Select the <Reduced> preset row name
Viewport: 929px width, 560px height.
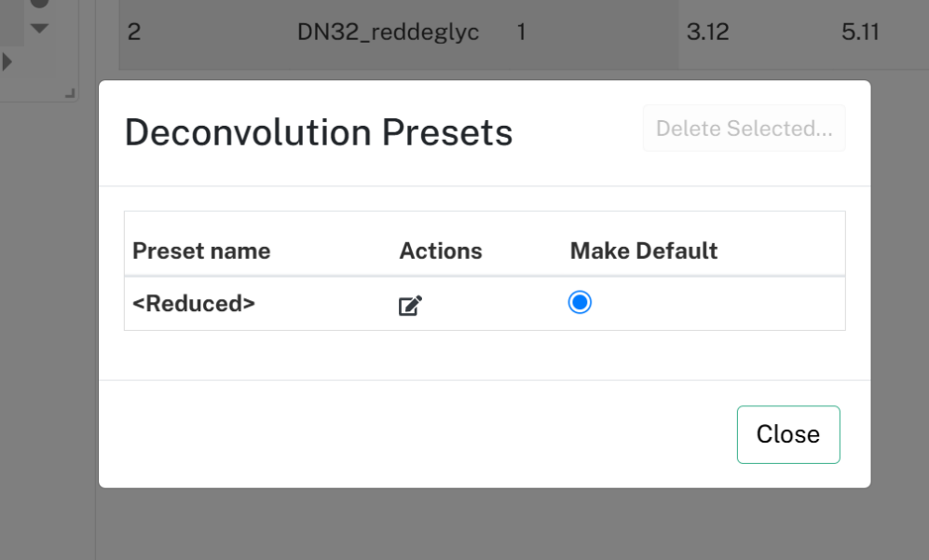(194, 304)
